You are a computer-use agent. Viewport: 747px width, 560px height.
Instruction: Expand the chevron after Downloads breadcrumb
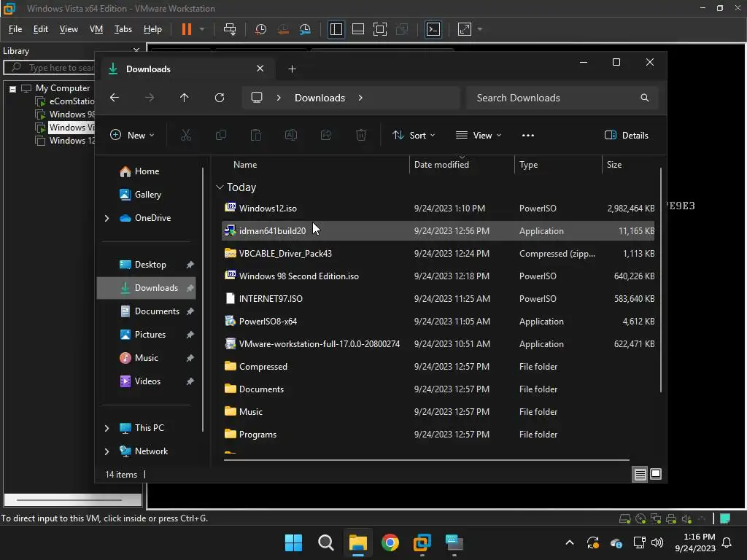coord(360,98)
